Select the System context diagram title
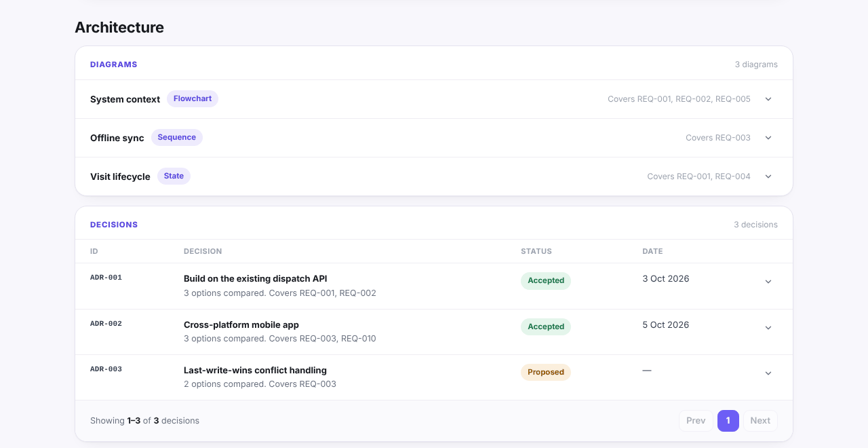The height and width of the screenshot is (448, 868). coord(125,99)
